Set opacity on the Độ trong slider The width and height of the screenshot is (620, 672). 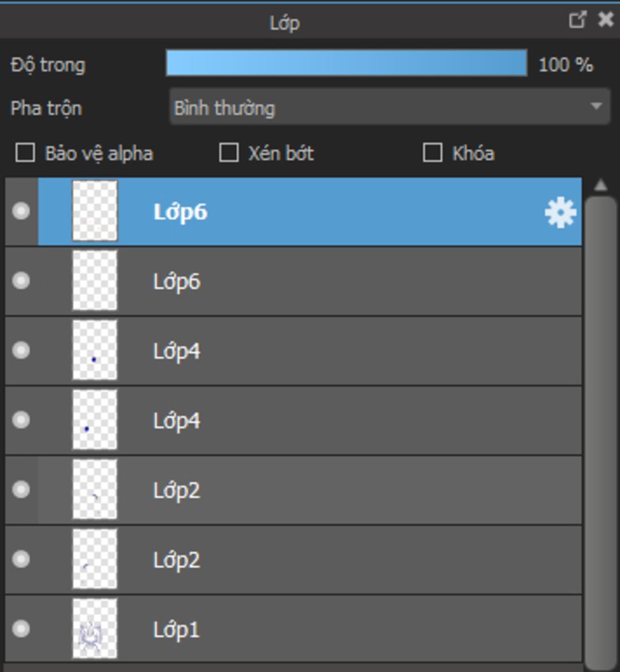(x=347, y=63)
